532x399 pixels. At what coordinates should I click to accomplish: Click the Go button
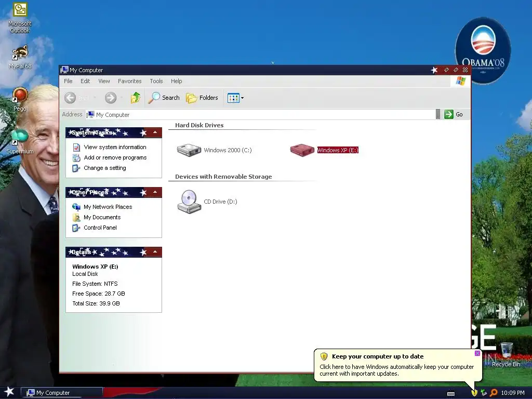coord(454,114)
